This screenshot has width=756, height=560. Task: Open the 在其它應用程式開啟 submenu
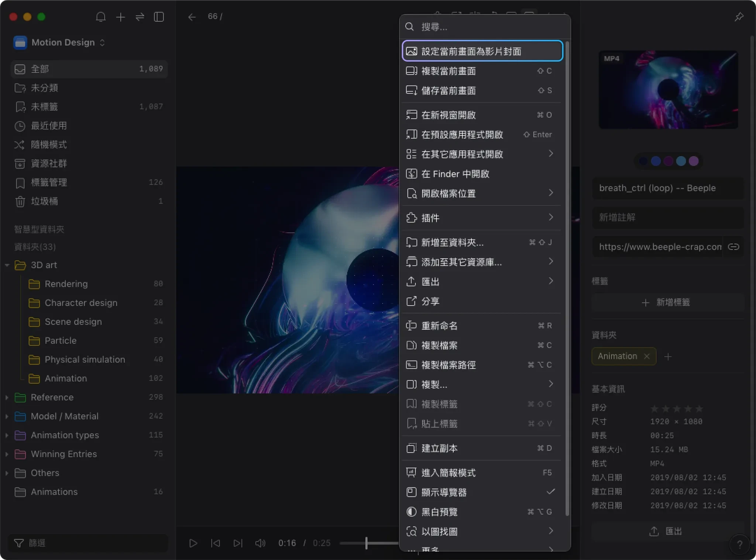coord(482,154)
